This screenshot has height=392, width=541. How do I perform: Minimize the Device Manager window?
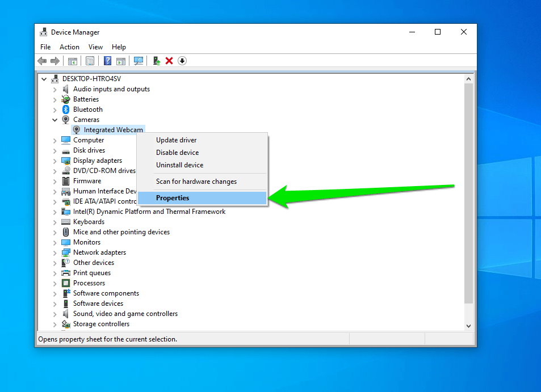click(412, 32)
